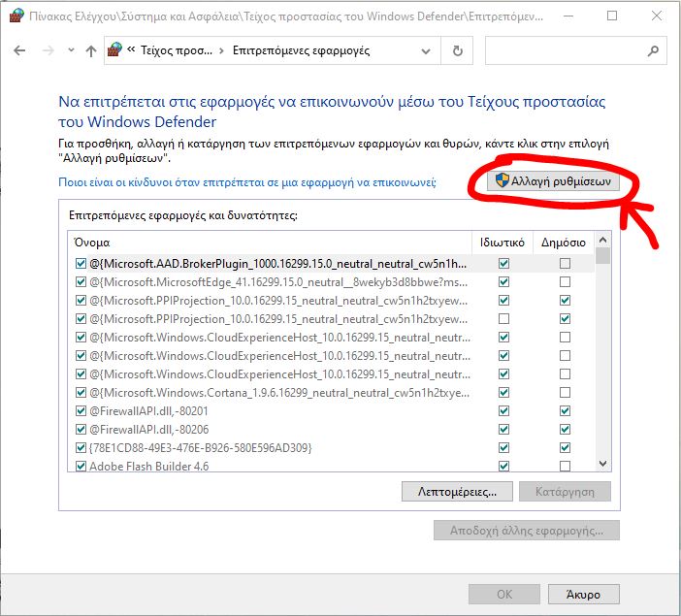Click the firewall icon in the address bar
This screenshot has width=681, height=616.
[114, 49]
